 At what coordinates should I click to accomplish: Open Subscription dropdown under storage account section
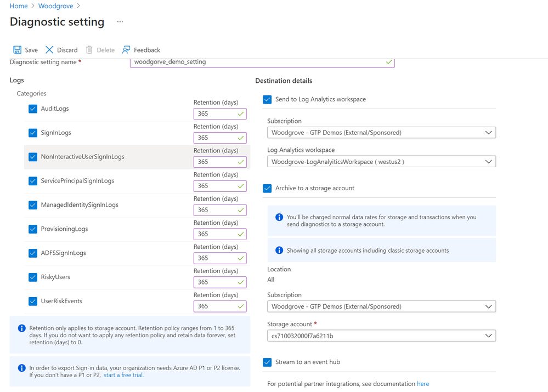point(381,306)
